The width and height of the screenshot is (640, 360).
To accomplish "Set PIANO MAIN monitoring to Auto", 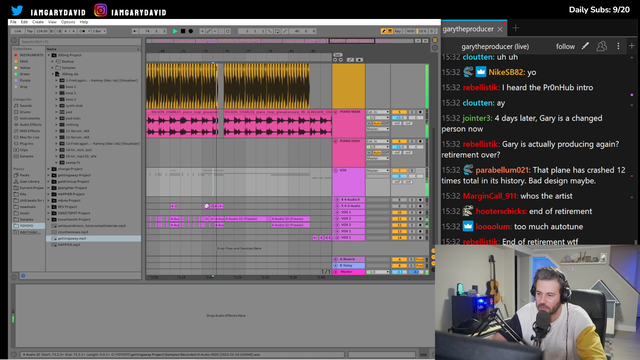I will (378, 123).
